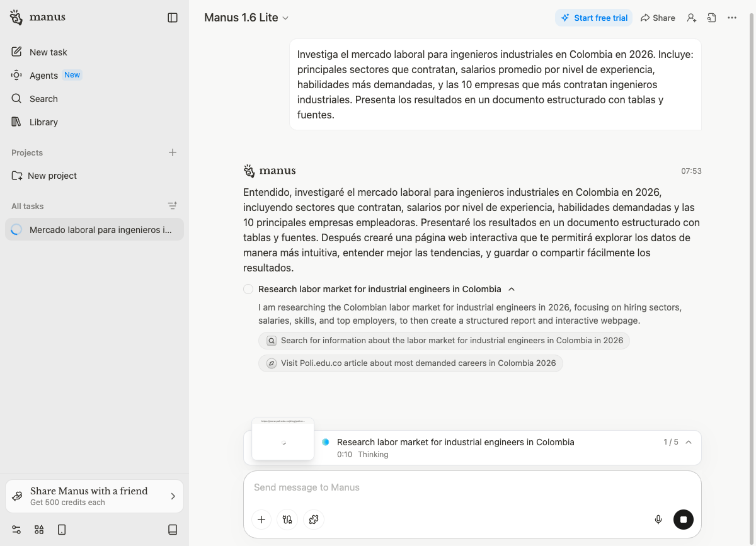Screen dimensions: 756x546
Task: Click the plus attachment icon
Action: pyautogui.click(x=261, y=520)
